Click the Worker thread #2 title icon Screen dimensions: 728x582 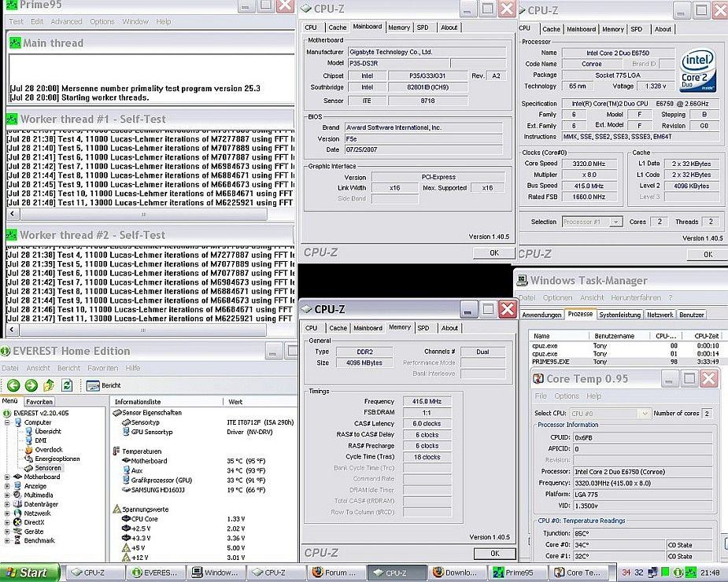[x=11, y=235]
